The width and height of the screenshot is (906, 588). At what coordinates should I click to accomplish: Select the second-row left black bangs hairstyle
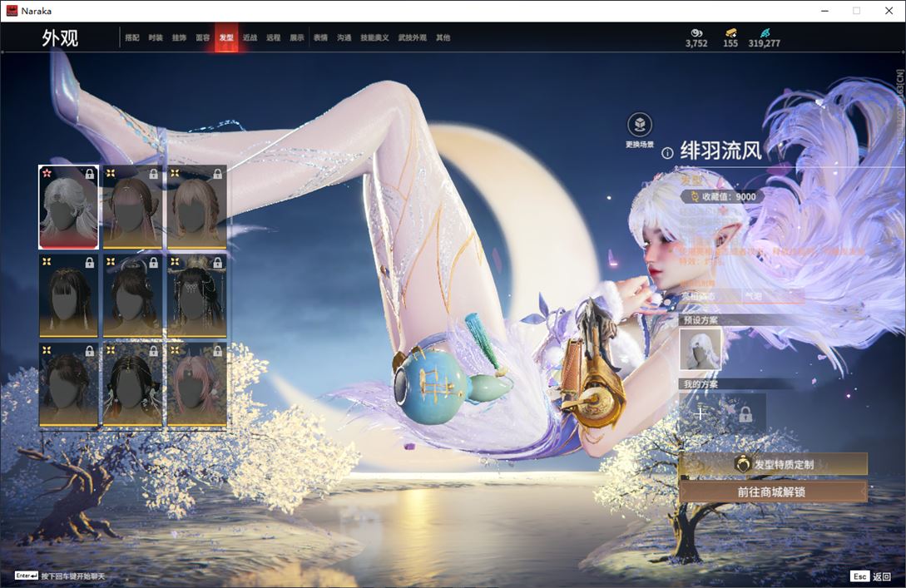(68, 296)
